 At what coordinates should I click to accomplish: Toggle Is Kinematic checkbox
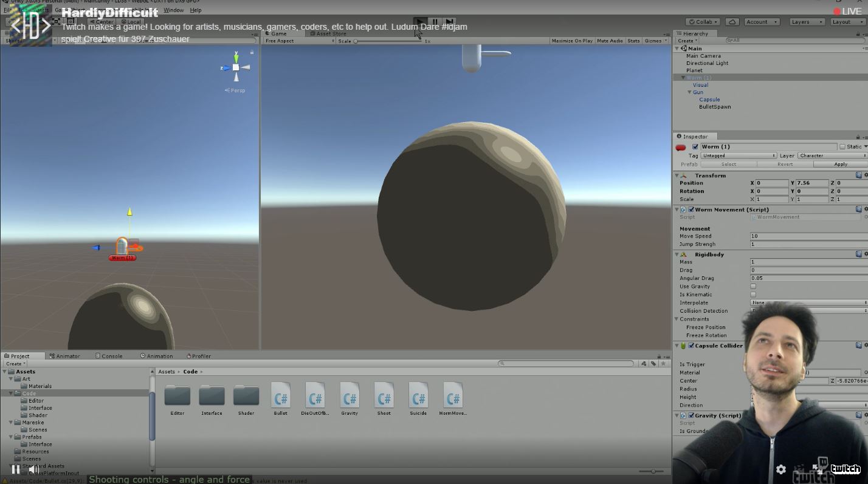point(753,295)
